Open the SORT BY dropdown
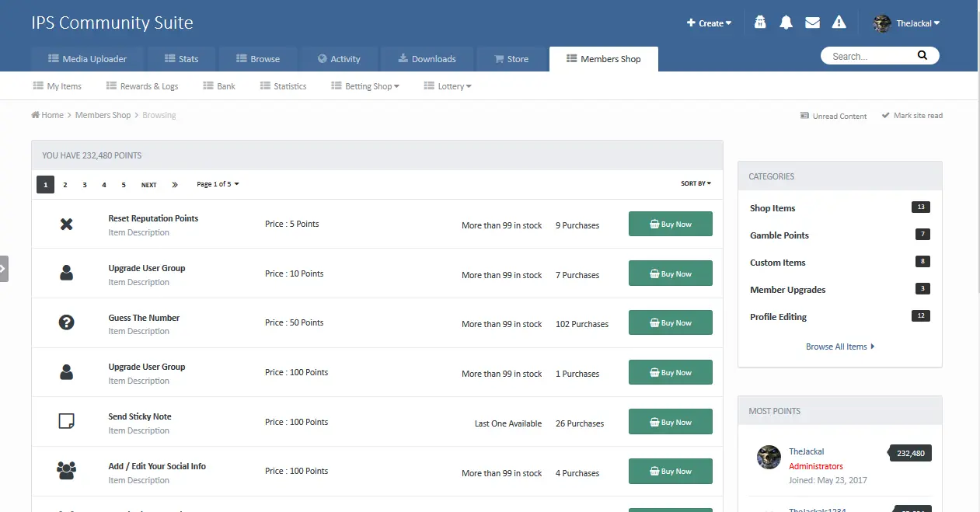 coord(696,183)
